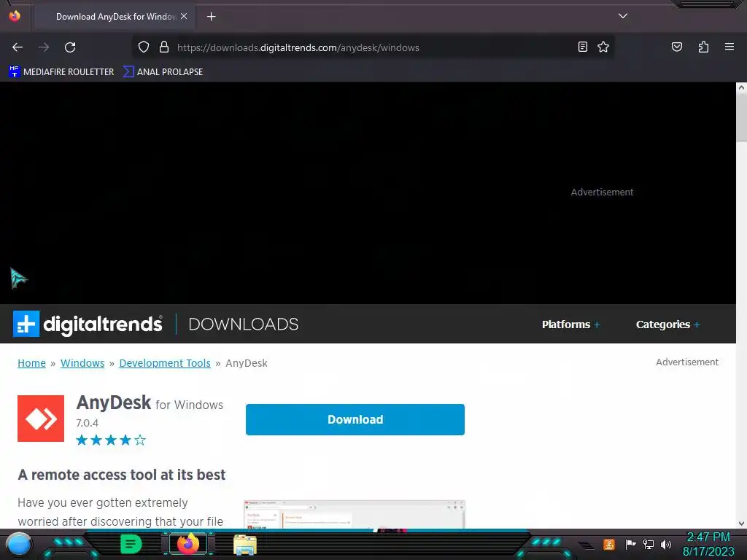
Task: Open a new tab with plus button
Action: coord(211,17)
